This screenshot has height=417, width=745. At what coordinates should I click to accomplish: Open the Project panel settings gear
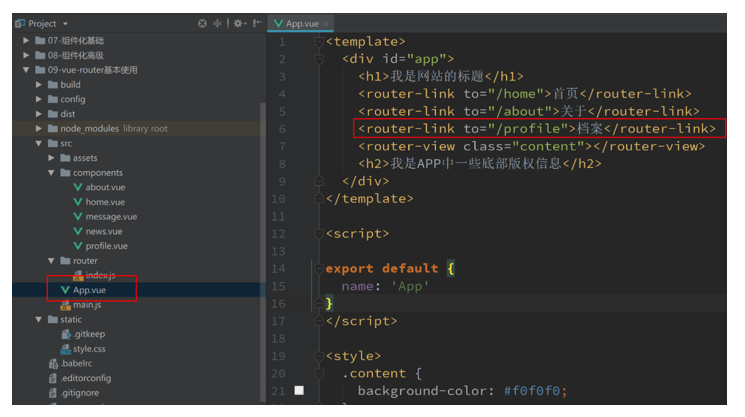pos(238,23)
